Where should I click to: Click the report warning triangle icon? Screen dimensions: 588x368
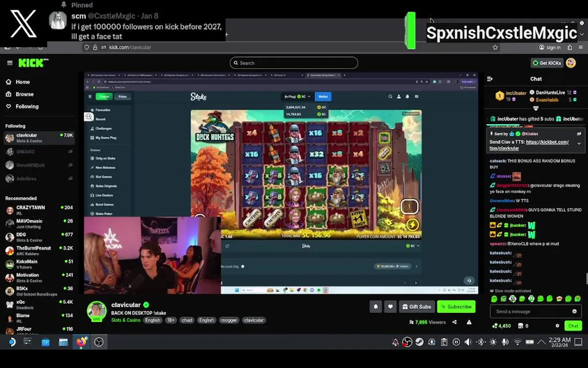[469, 322]
